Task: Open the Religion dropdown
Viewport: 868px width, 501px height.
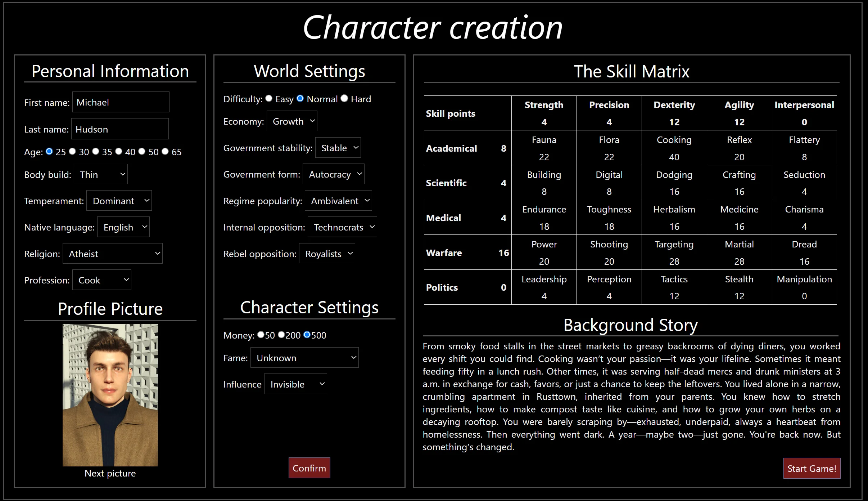Action: pyautogui.click(x=113, y=254)
